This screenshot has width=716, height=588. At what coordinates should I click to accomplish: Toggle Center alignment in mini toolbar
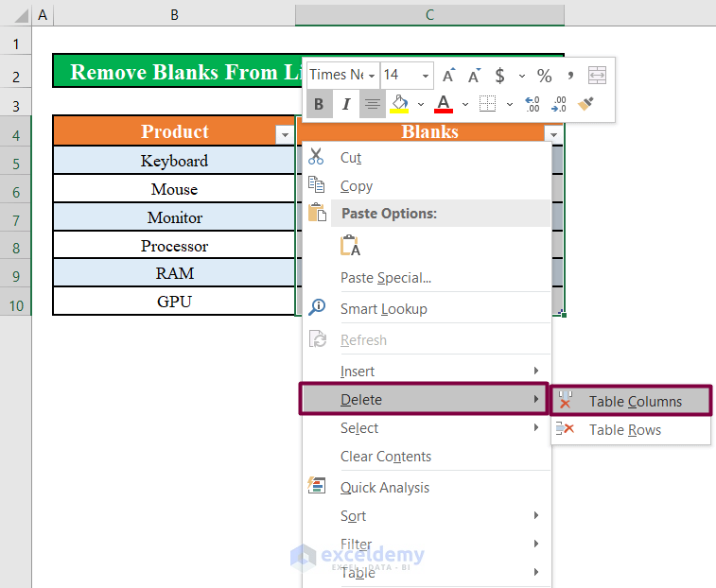373,104
